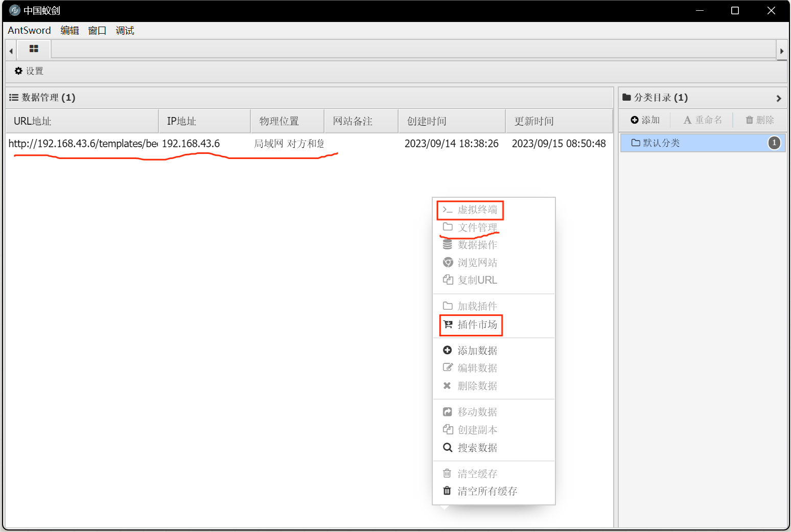Select 加载插件 menu entry
Viewport: 791px width, 532px height.
pos(494,306)
